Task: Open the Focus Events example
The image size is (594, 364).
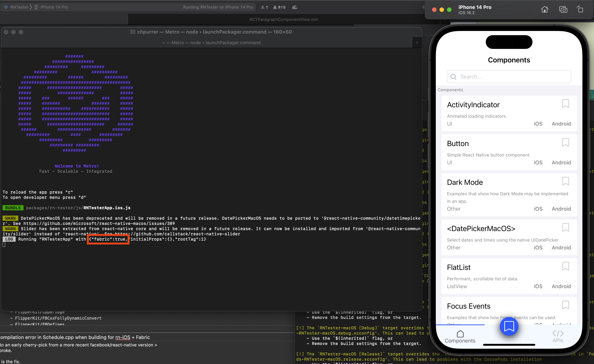Action: coord(468,306)
